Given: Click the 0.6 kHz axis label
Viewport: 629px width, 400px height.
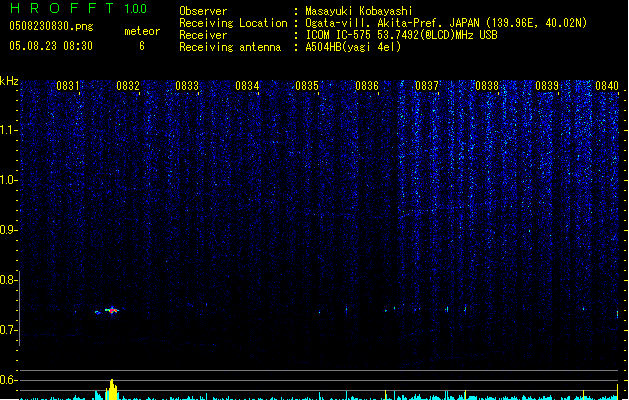Looking at the screenshot, I should [8, 380].
